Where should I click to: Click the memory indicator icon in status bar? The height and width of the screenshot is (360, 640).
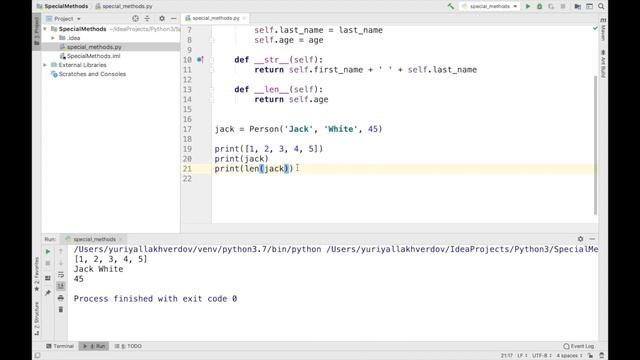(601, 356)
